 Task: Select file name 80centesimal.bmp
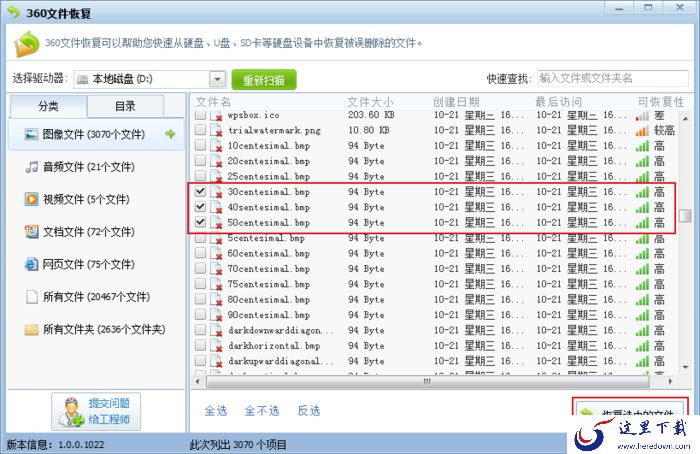tap(269, 300)
